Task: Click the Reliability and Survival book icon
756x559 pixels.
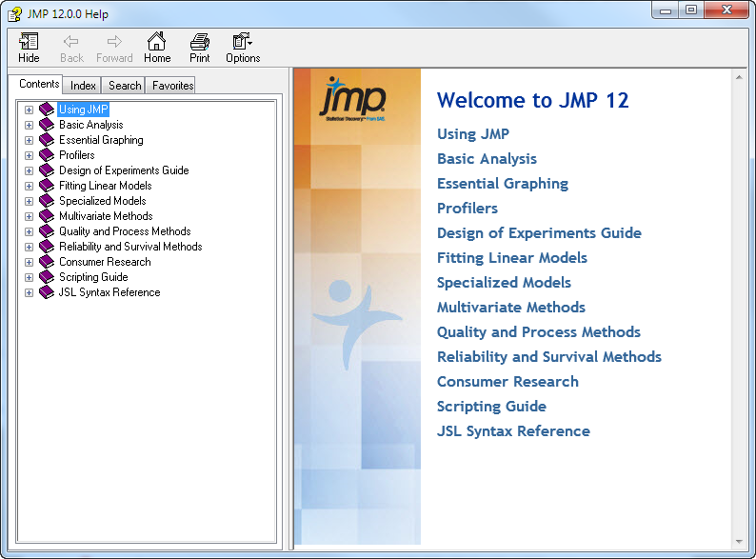Action: coord(47,247)
